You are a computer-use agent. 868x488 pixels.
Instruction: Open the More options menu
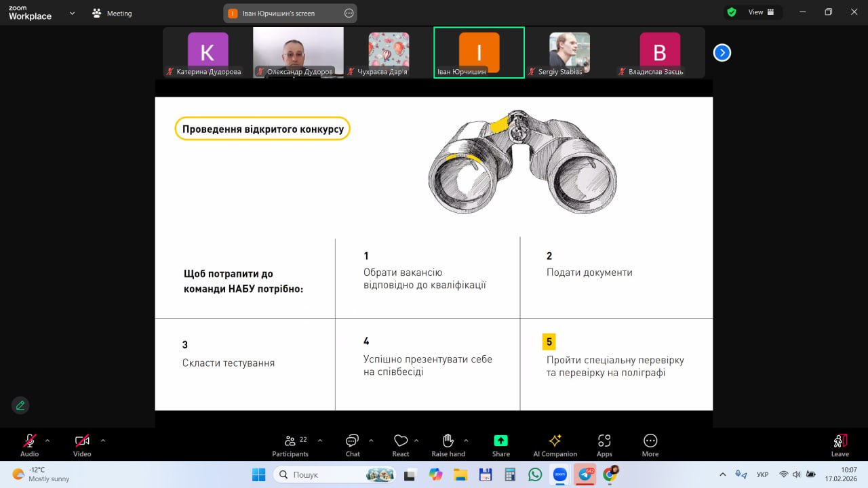tap(650, 445)
